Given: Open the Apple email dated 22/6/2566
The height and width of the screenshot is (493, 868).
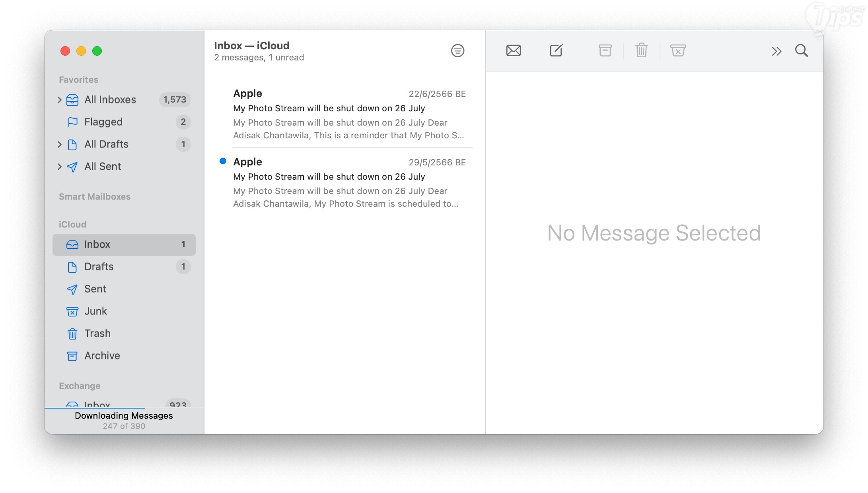Looking at the screenshot, I should tap(348, 115).
